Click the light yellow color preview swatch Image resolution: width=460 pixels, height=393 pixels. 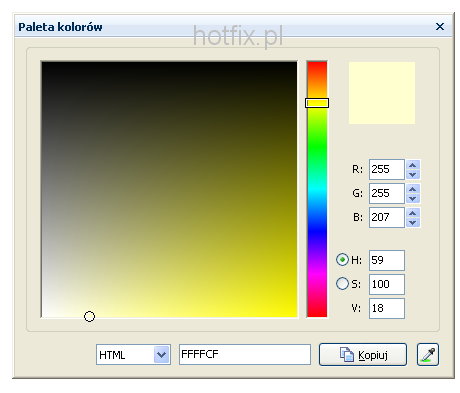[x=382, y=93]
